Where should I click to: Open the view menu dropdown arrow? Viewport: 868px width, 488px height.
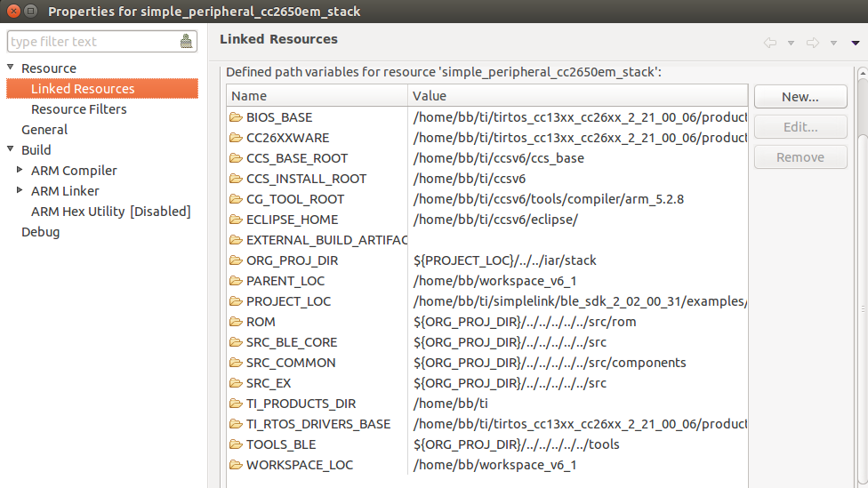(x=855, y=43)
